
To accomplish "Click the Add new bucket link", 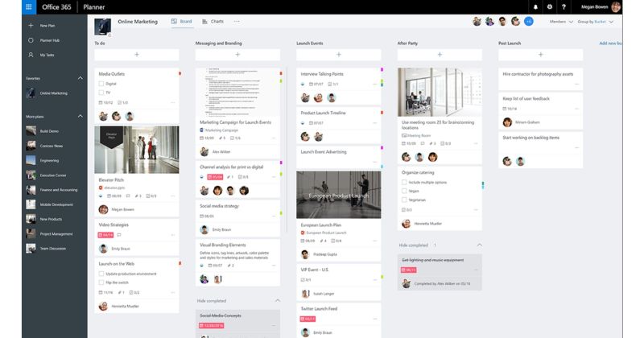I will pyautogui.click(x=610, y=43).
